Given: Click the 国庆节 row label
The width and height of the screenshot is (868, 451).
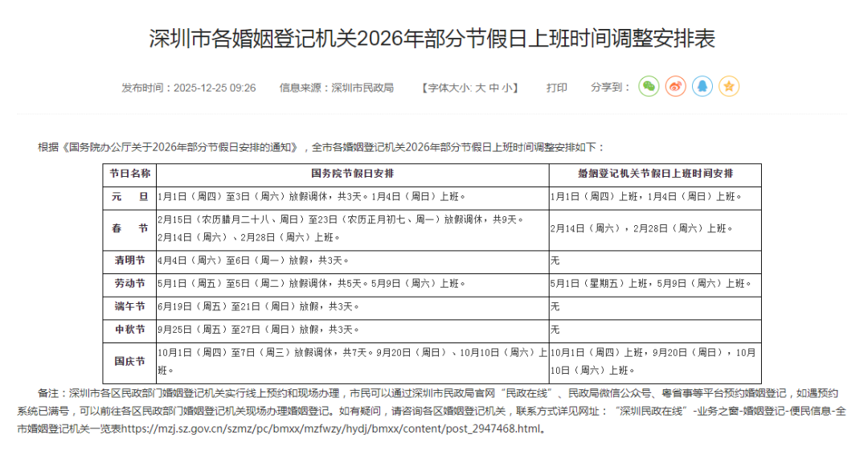Looking at the screenshot, I should [x=129, y=362].
